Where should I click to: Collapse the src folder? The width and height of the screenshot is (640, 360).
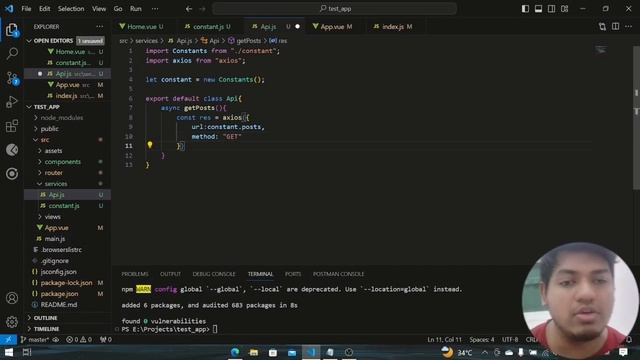pyautogui.click(x=44, y=140)
